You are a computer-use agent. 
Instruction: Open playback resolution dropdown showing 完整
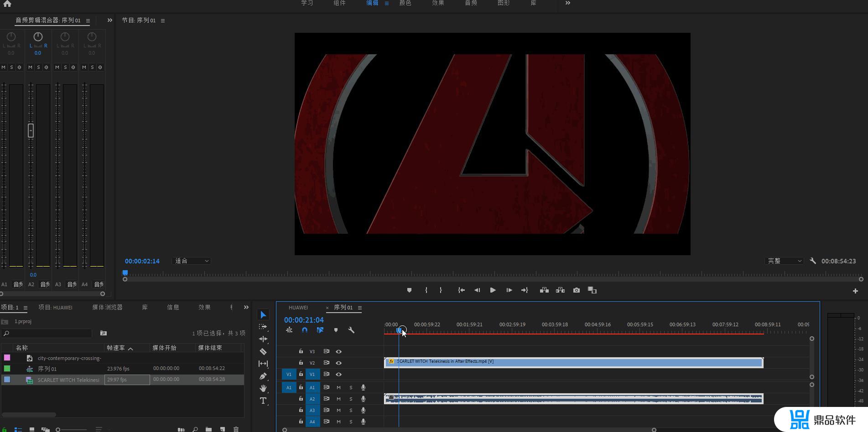pyautogui.click(x=784, y=261)
